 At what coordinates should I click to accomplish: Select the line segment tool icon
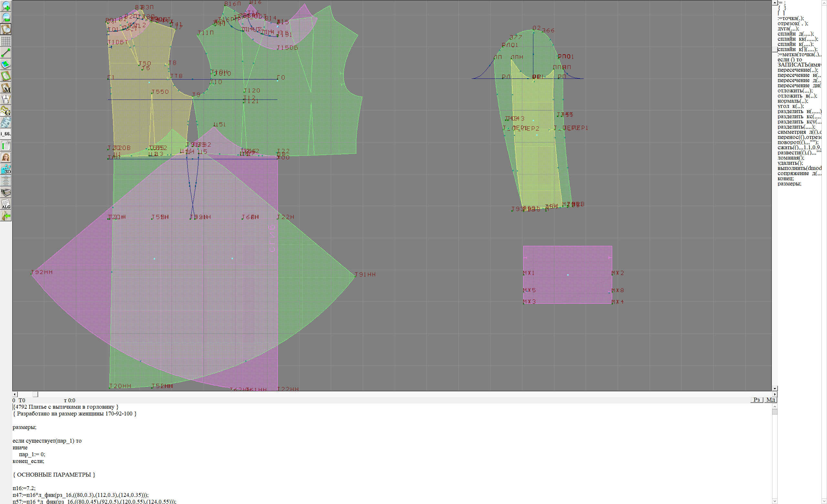(x=6, y=53)
